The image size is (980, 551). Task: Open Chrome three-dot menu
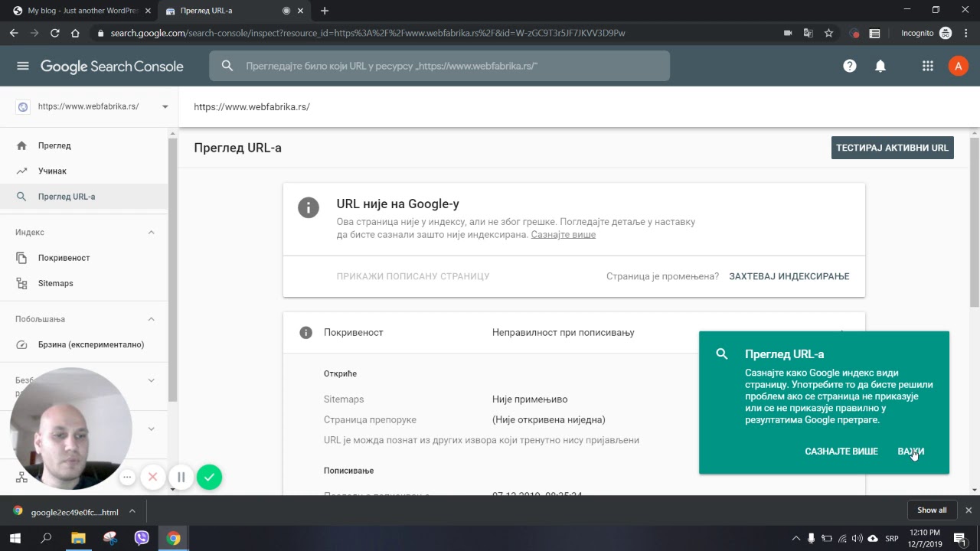(966, 33)
